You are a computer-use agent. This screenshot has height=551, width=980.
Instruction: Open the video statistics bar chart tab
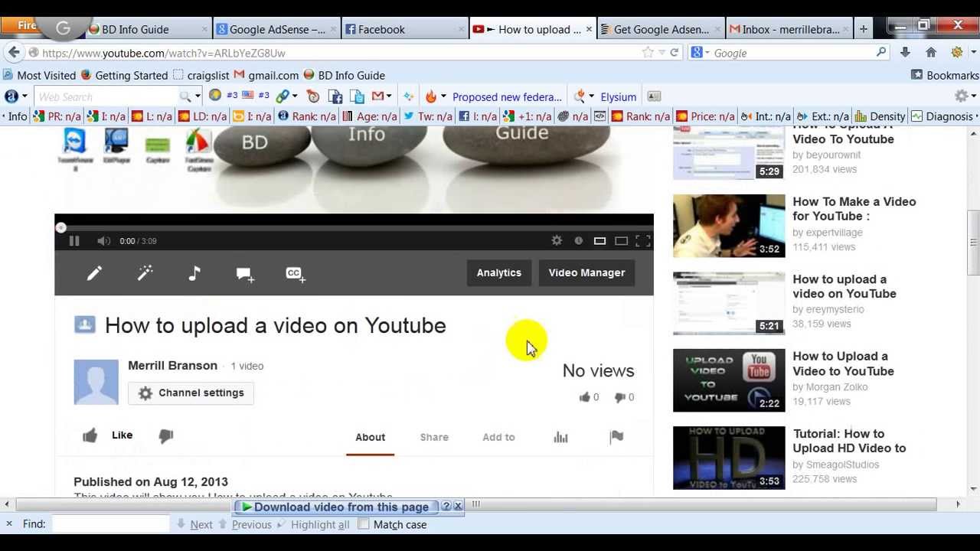pos(560,437)
